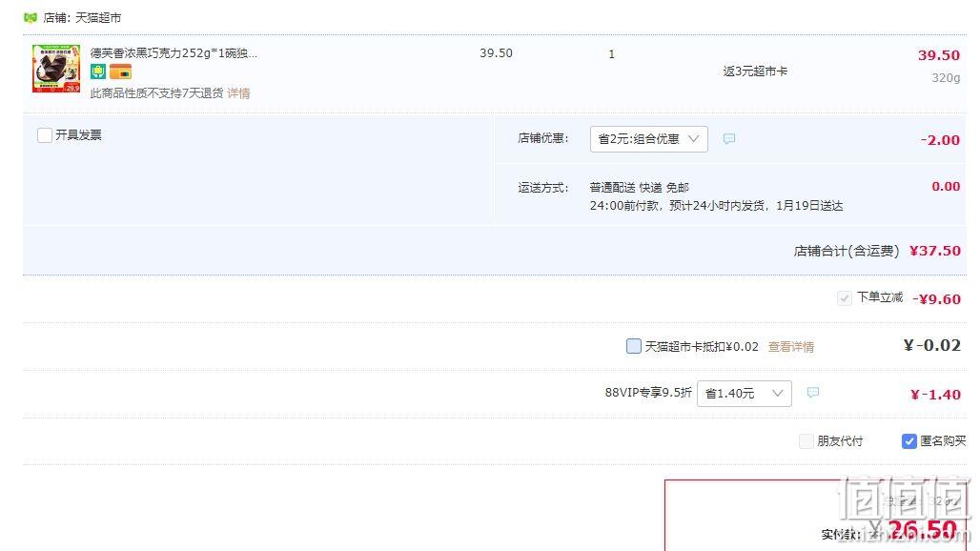This screenshot has width=980, height=551.
Task: Click the 返3元超市卡 promotion text
Action: (x=755, y=71)
